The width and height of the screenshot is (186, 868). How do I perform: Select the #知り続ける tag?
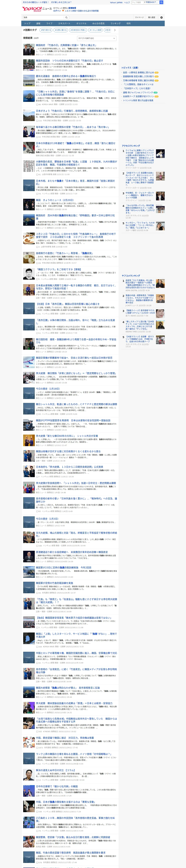(46, 30)
